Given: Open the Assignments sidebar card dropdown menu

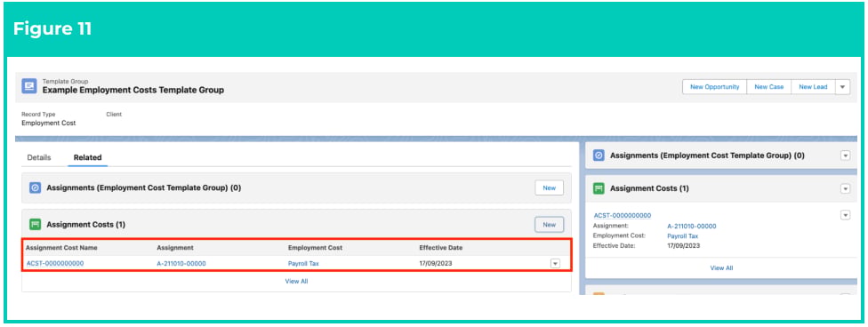Looking at the screenshot, I should pos(845,156).
